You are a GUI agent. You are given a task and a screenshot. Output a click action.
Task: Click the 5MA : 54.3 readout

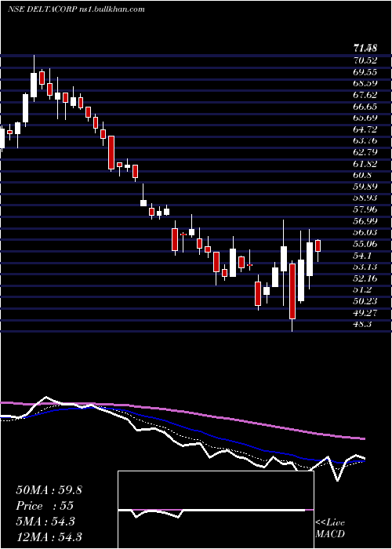(45, 522)
